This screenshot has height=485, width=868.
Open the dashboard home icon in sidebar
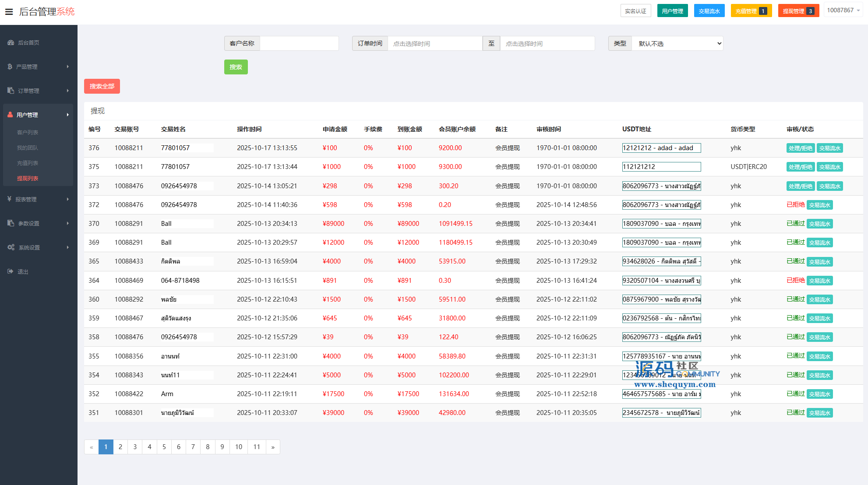pos(11,42)
